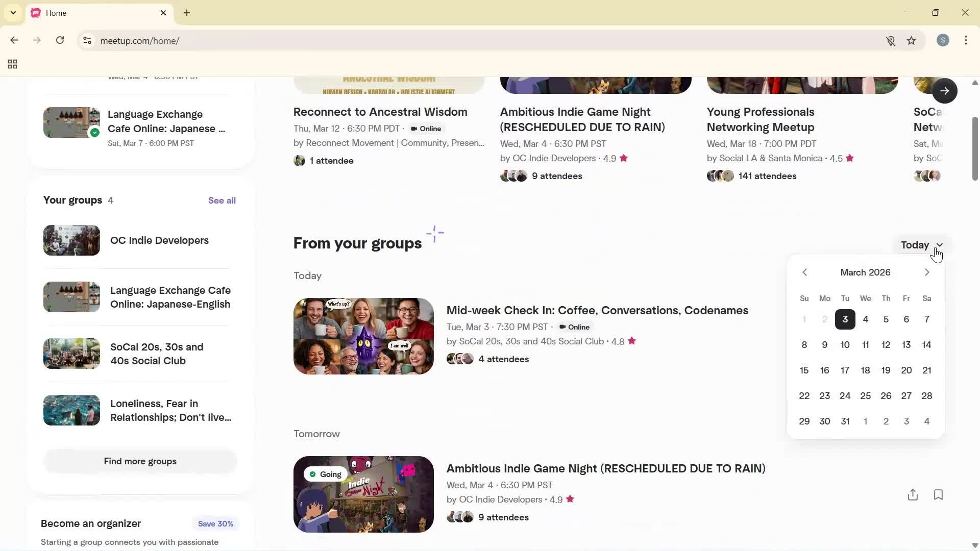Bookmark this page using the star icon
This screenshot has width=980, height=551.
tap(912, 41)
